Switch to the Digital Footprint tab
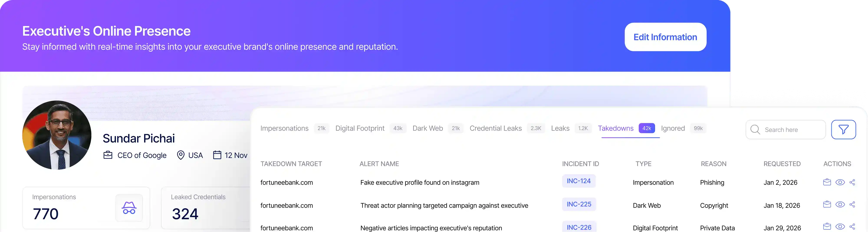 point(360,128)
